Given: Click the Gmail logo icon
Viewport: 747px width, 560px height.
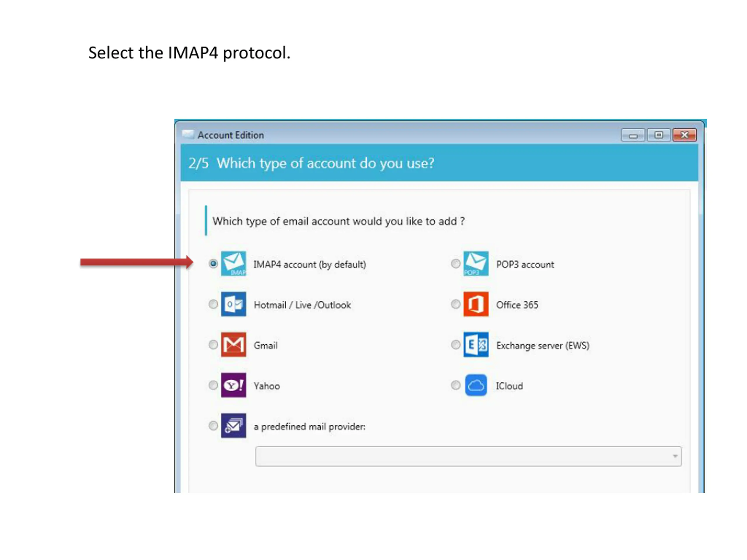Looking at the screenshot, I should click(x=233, y=345).
